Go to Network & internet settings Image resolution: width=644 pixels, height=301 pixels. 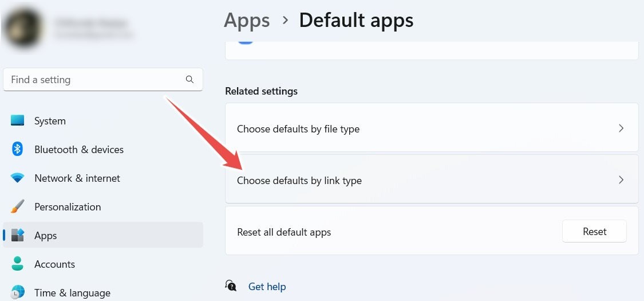point(102,178)
